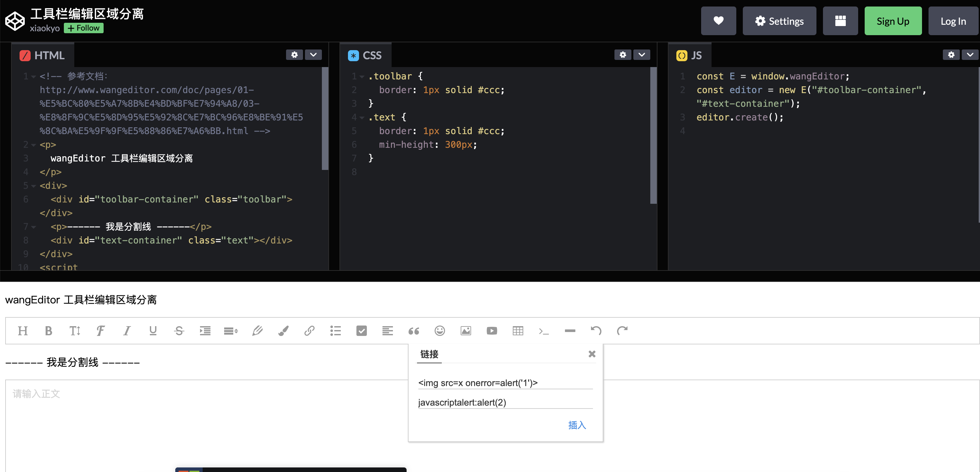Open JS panel settings gear

(951, 55)
